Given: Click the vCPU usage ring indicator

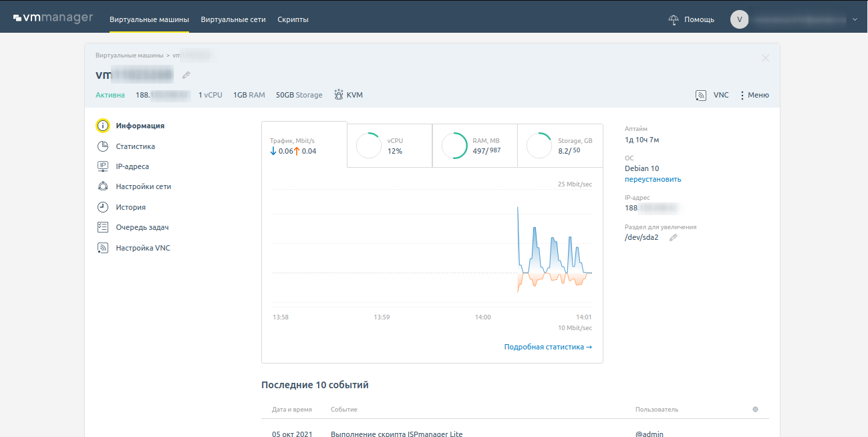Looking at the screenshot, I should coord(369,146).
